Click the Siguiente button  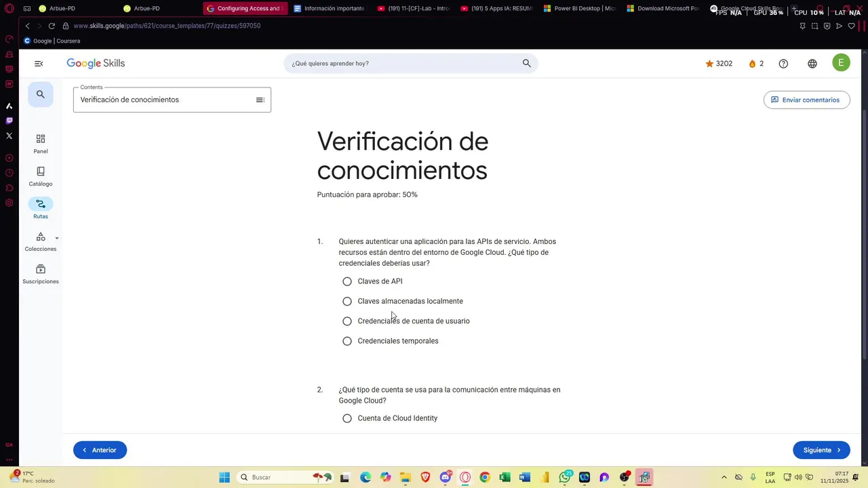click(x=821, y=450)
